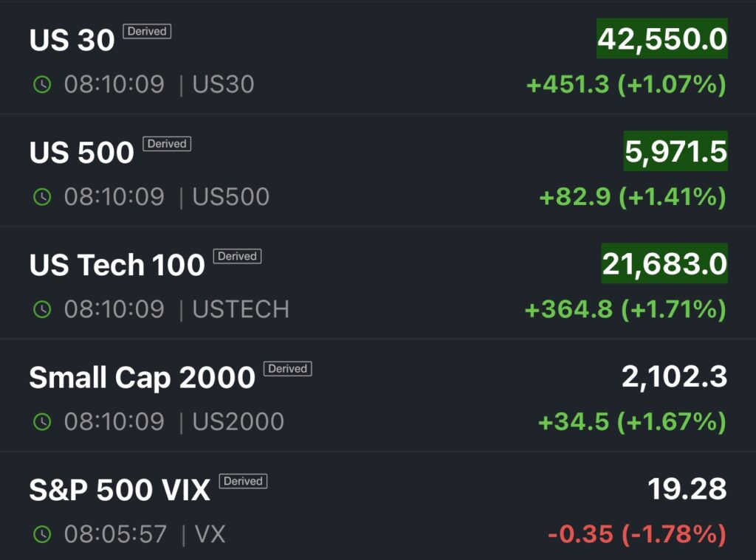
Task: Click the clock icon in VIX row
Action: click(42, 534)
